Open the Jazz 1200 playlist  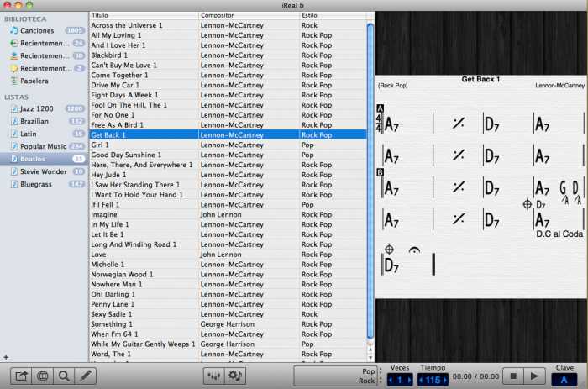point(45,108)
